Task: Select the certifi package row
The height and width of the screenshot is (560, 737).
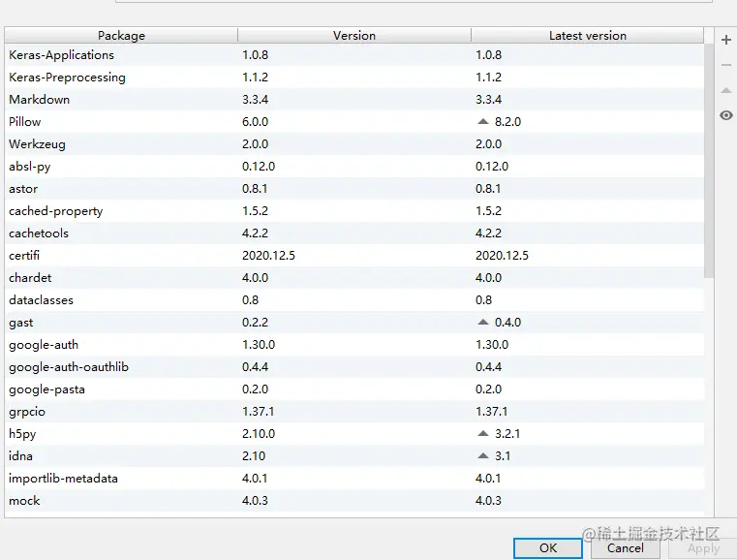Action: pos(354,256)
